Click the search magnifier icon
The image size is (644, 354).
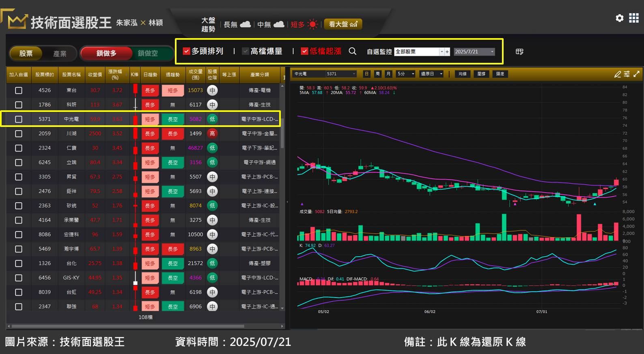(x=353, y=51)
